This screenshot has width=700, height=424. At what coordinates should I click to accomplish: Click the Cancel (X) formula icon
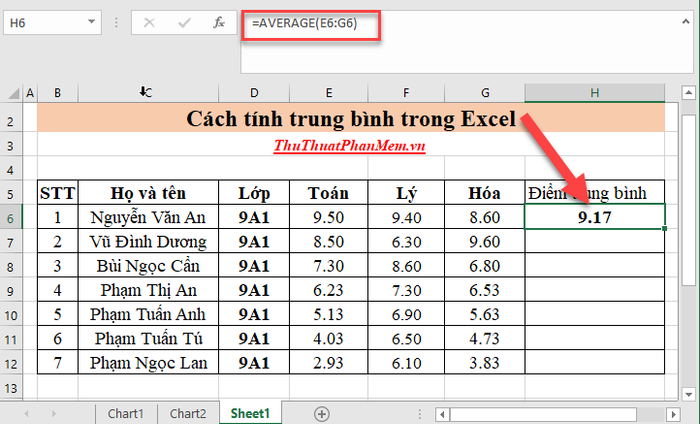tap(149, 22)
